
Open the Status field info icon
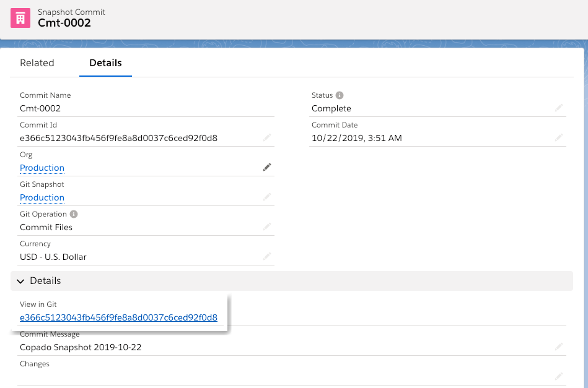point(340,95)
